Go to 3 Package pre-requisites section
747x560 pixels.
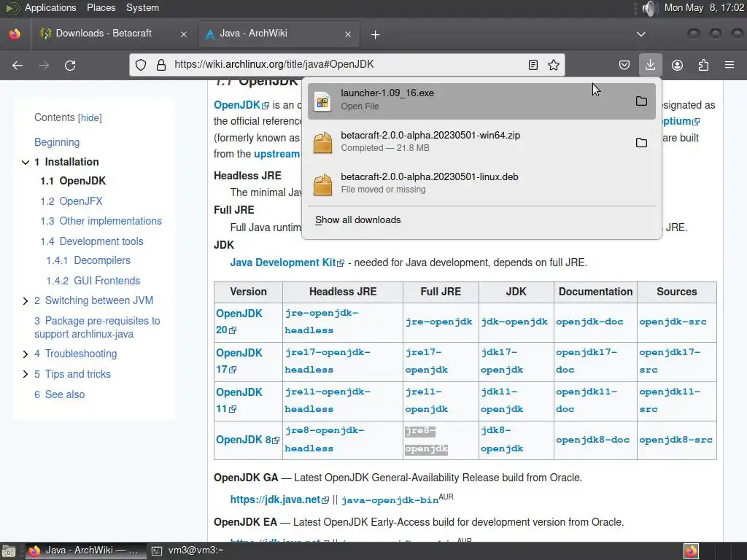click(x=97, y=327)
